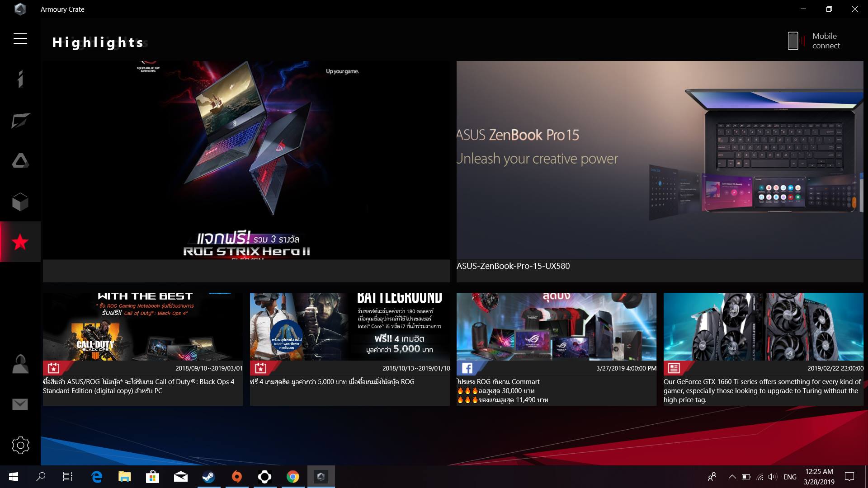
Task: Open Task View on the taskbar
Action: click(68, 477)
